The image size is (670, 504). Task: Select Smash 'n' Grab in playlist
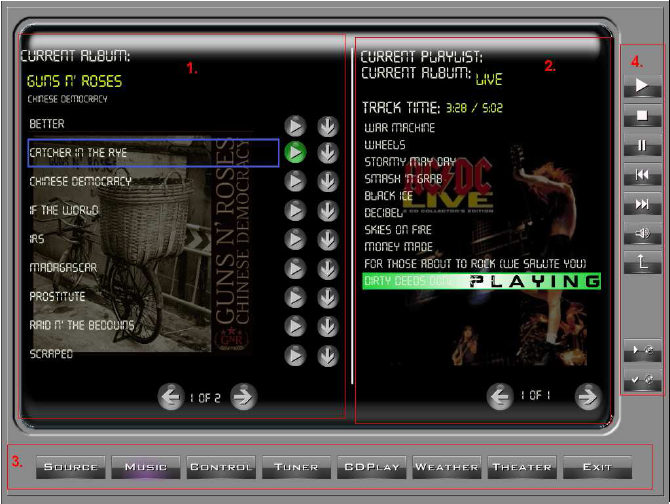[403, 179]
